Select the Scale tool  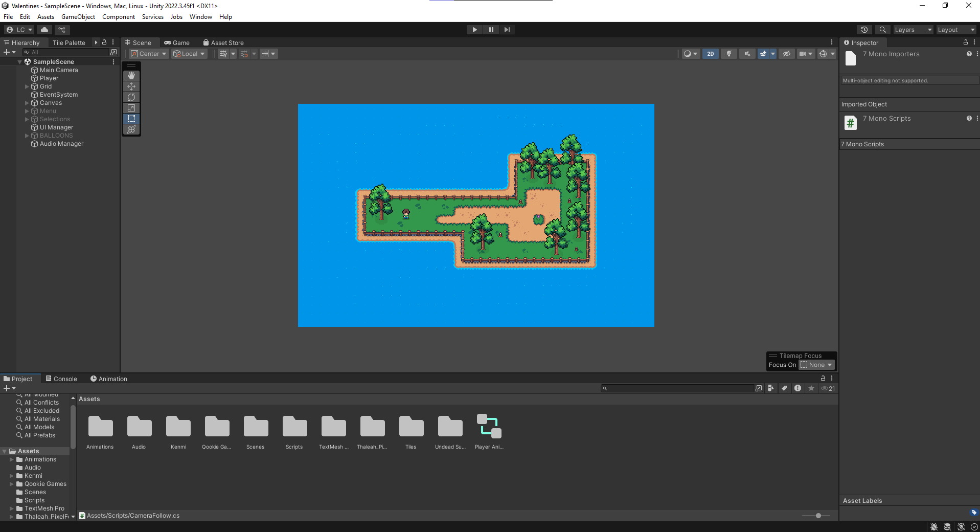(131, 108)
